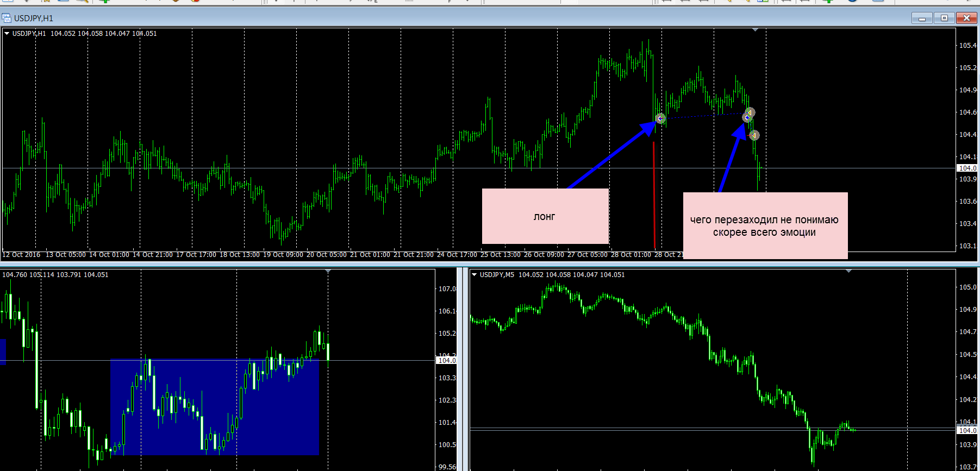Click the current price 104.0 label on H1 chart
Image resolution: width=980 pixels, height=471 pixels.
(967, 168)
